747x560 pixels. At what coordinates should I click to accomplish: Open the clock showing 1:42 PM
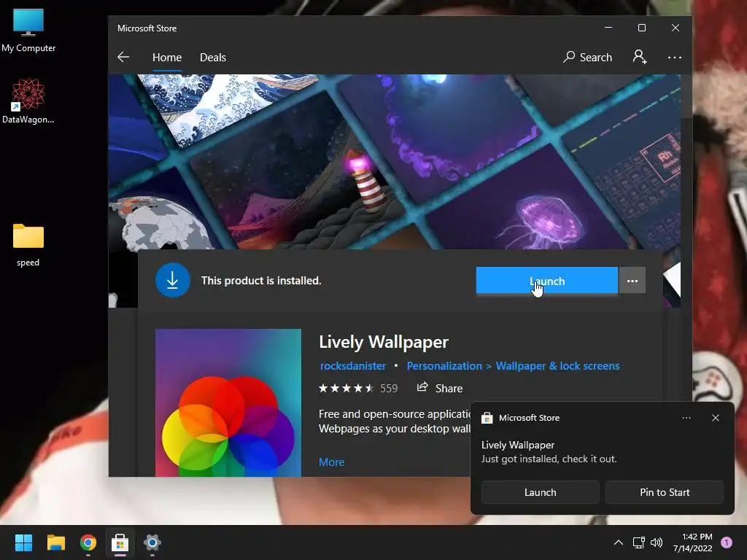tap(693, 542)
